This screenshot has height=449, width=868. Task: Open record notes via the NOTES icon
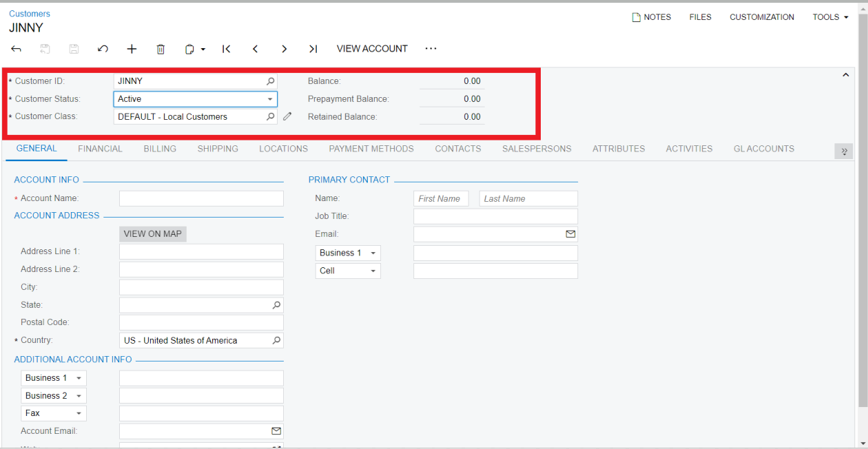point(651,17)
